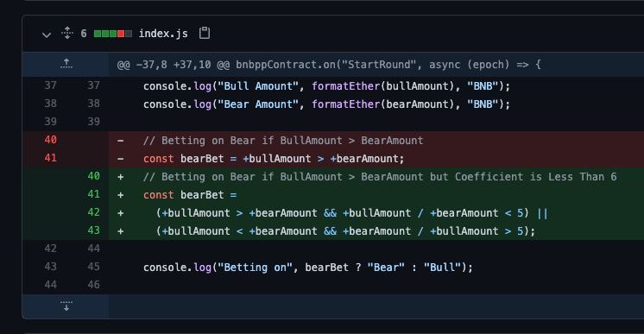Click the diffstat colored blocks indicator
Screen dimensions: 644x334
(x=113, y=34)
